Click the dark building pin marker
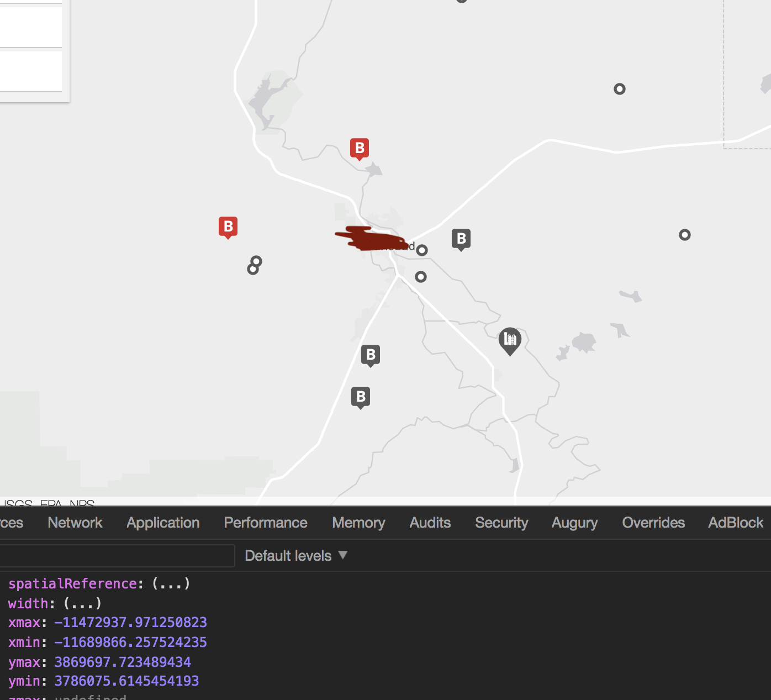 point(510,341)
